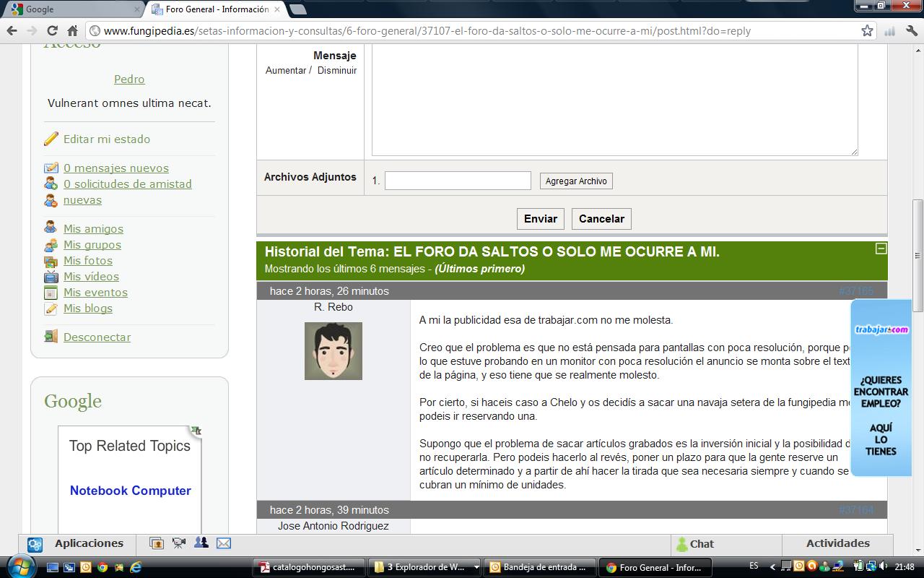Click Desconectar to log out

[x=97, y=337]
